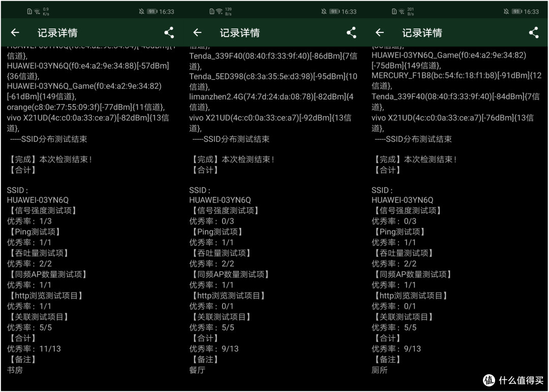This screenshot has width=549, height=392.
Task: Tap the muted bell icon on the middle screen
Action: point(324,12)
